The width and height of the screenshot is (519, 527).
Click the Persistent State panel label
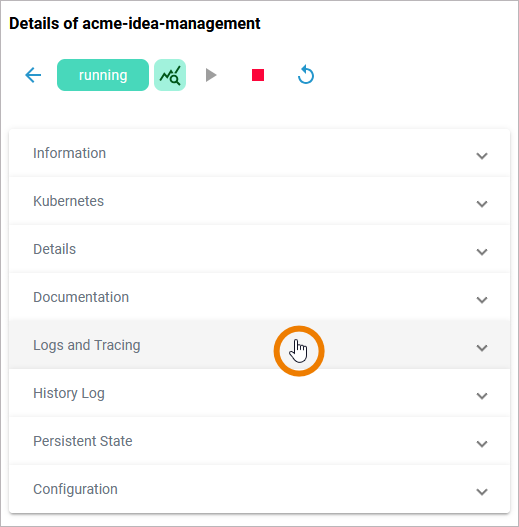click(x=83, y=441)
